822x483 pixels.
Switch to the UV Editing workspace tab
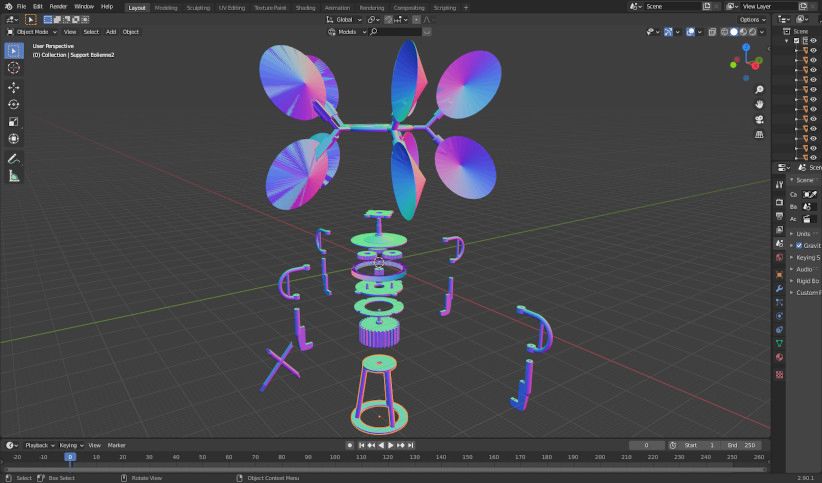coord(232,8)
